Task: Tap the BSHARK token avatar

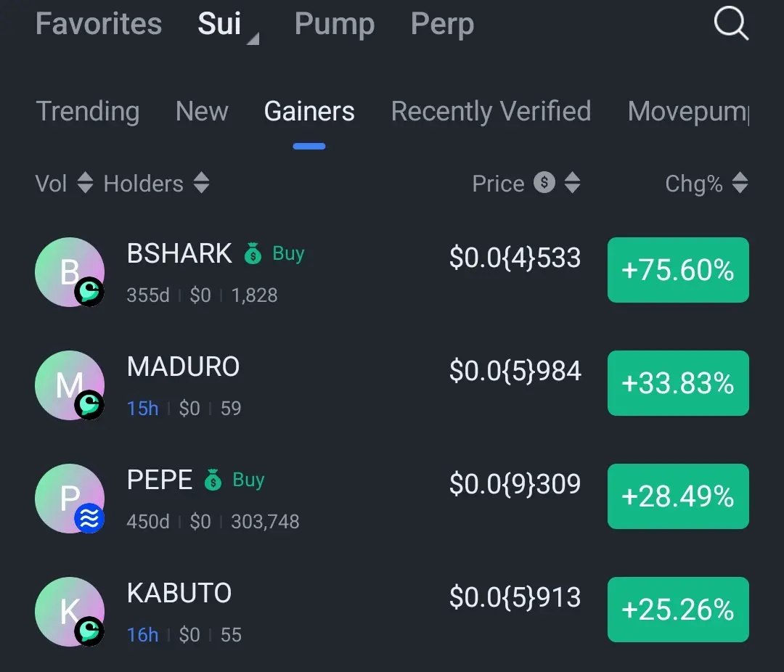Action: pyautogui.click(x=70, y=272)
